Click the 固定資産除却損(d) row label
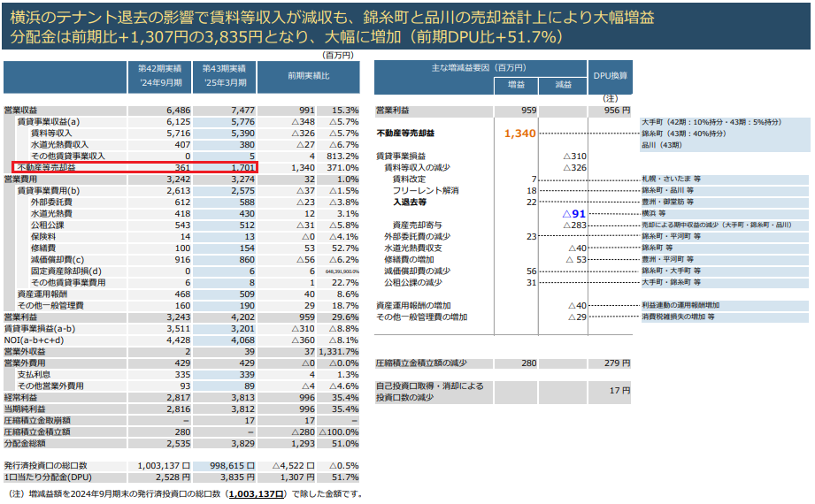The image size is (815, 504). point(66,271)
